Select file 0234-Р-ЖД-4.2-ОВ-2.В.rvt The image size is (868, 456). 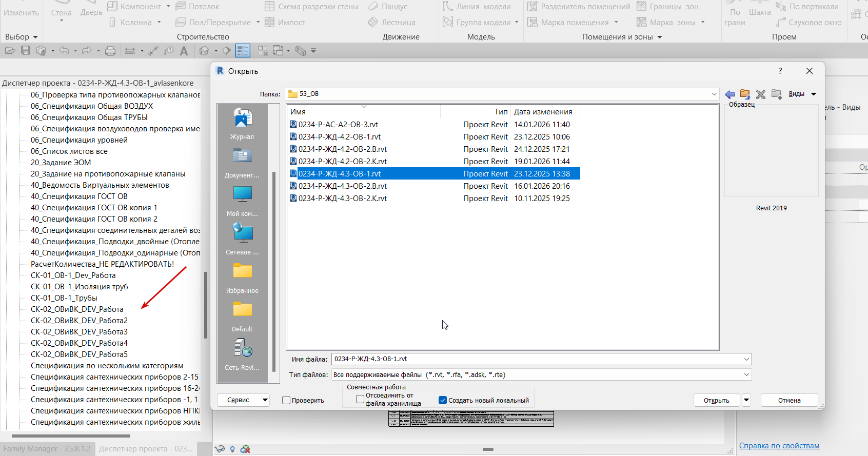[343, 149]
